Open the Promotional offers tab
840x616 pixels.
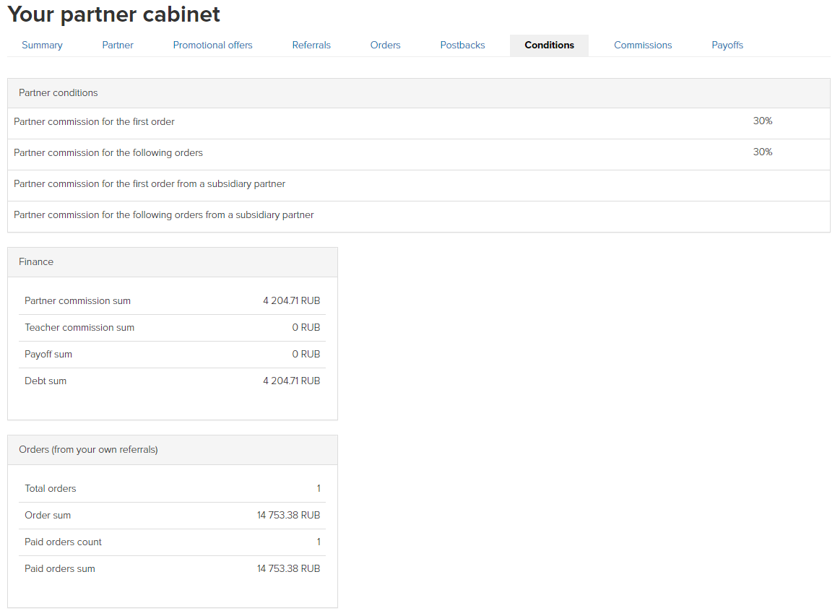point(212,45)
